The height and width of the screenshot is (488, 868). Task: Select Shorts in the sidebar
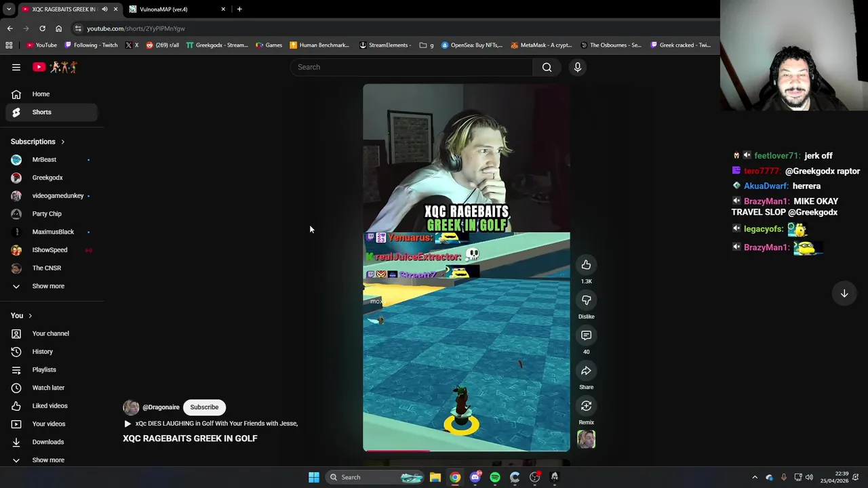tap(52, 112)
